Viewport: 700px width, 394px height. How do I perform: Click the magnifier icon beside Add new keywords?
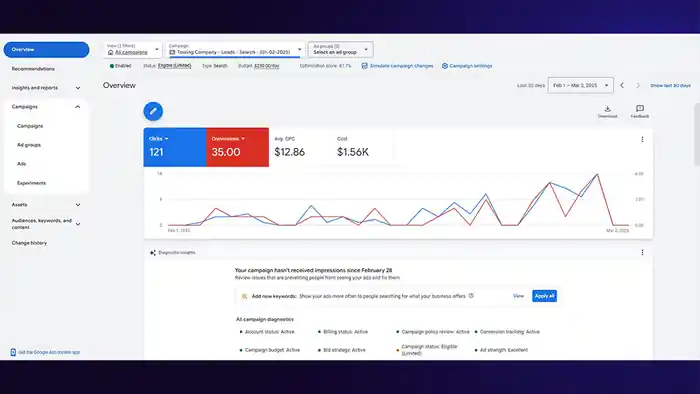tap(244, 296)
